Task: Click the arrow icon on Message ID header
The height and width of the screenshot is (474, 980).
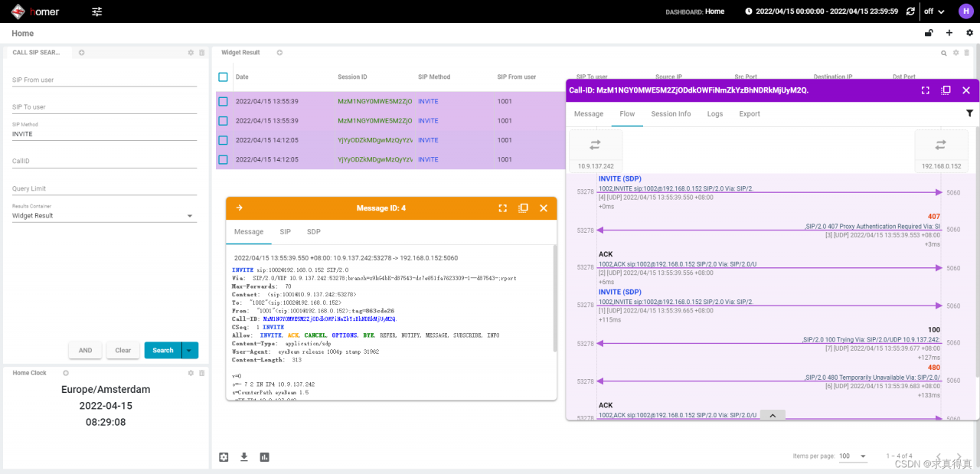Action: click(239, 208)
